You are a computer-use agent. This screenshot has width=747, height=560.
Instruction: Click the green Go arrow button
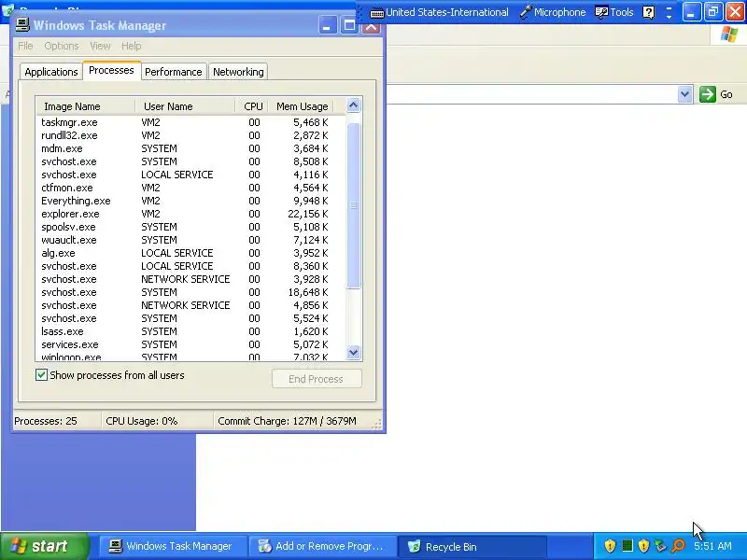coord(708,94)
